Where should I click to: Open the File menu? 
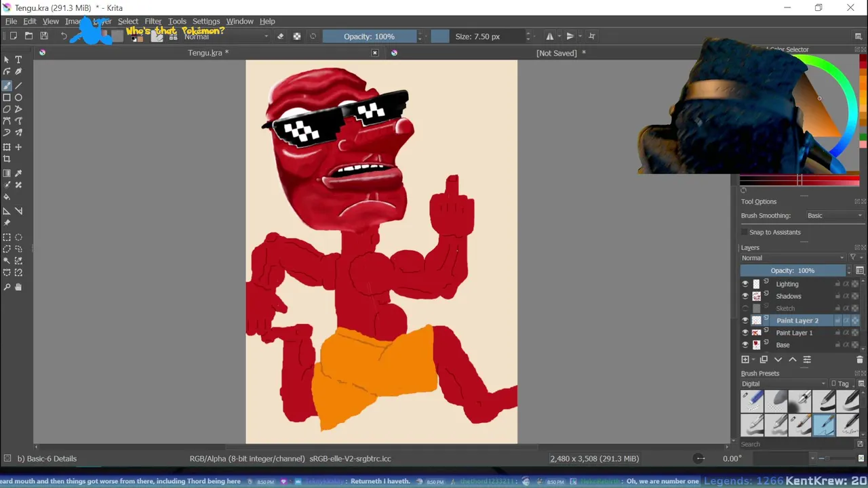11,21
